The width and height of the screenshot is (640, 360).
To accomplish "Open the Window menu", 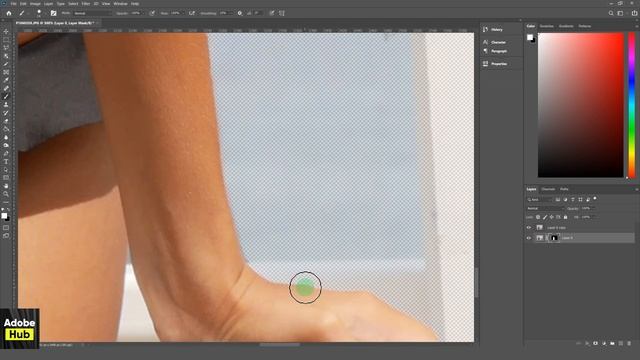I will click(x=120, y=3).
